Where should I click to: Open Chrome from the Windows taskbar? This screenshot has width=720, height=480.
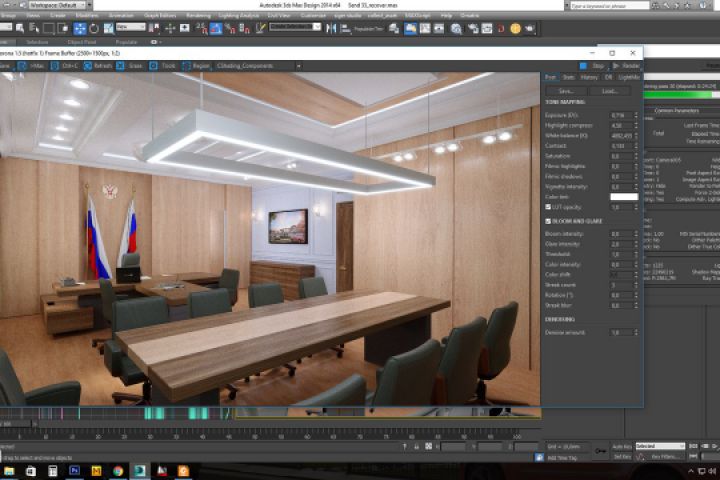tap(118, 471)
